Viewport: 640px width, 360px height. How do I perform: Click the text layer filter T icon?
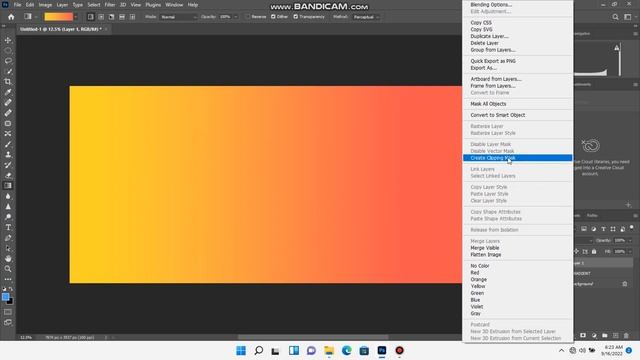(x=603, y=229)
